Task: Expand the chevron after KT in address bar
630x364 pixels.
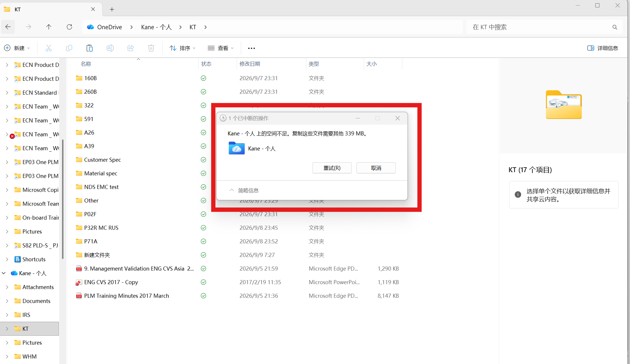Action: click(205, 27)
